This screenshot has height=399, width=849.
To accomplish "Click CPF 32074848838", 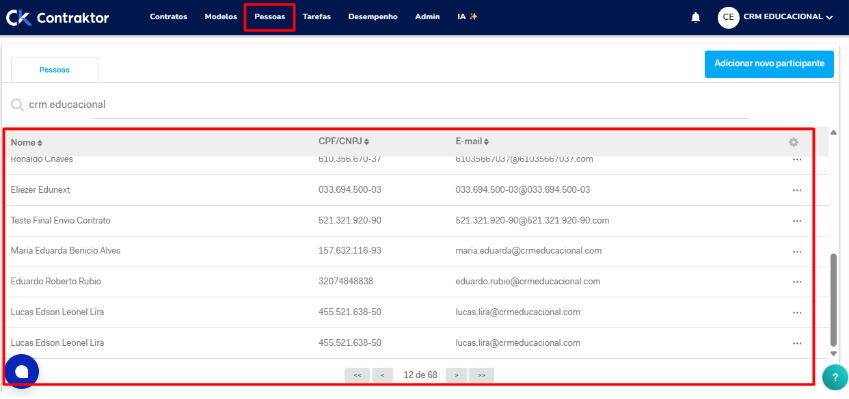I will (x=345, y=282).
